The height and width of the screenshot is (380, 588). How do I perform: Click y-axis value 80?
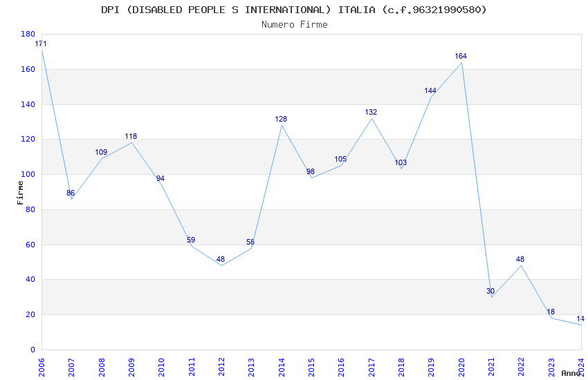pos(30,209)
